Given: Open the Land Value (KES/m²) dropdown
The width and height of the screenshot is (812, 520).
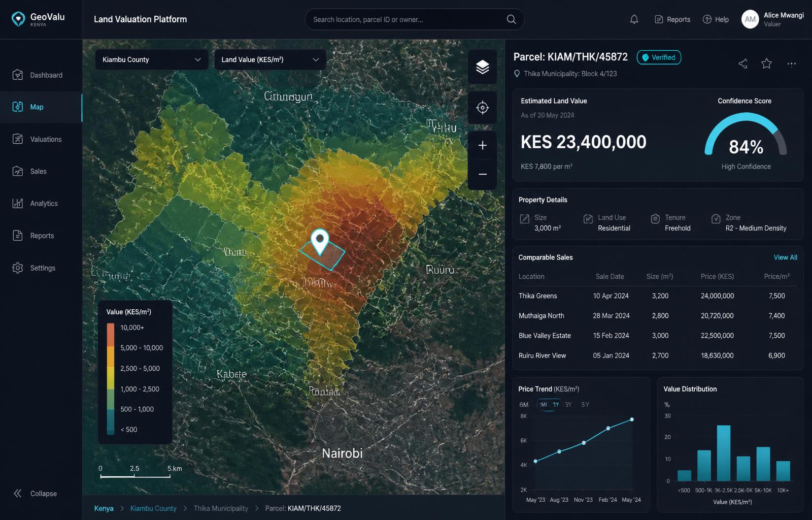Looking at the screenshot, I should click(270, 59).
